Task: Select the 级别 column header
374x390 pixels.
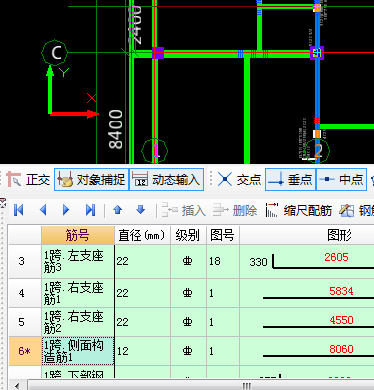Action: pyautogui.click(x=188, y=235)
